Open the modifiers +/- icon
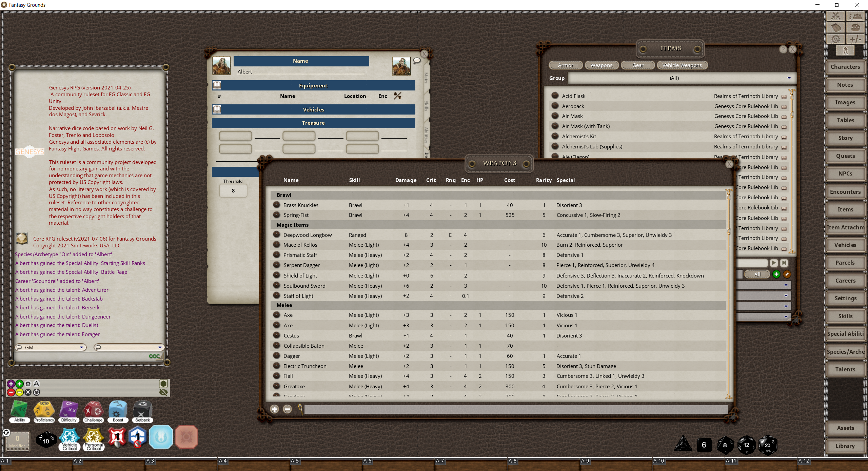The image size is (868, 471). tap(855, 39)
